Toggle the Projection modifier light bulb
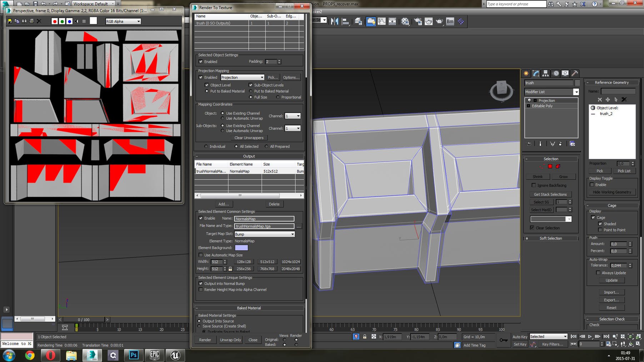This screenshot has width=644, height=362. click(x=529, y=100)
